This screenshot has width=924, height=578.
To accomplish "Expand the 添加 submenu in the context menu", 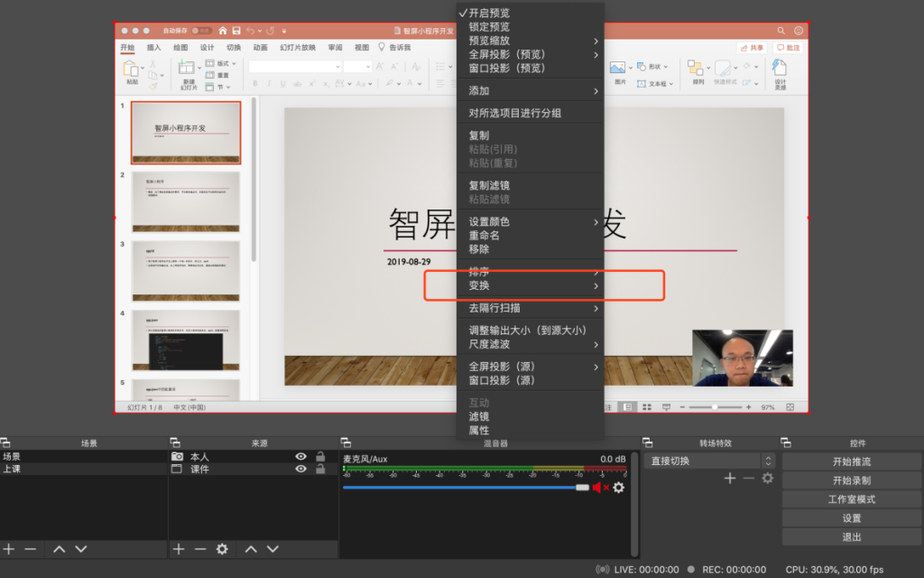I will pos(531,91).
